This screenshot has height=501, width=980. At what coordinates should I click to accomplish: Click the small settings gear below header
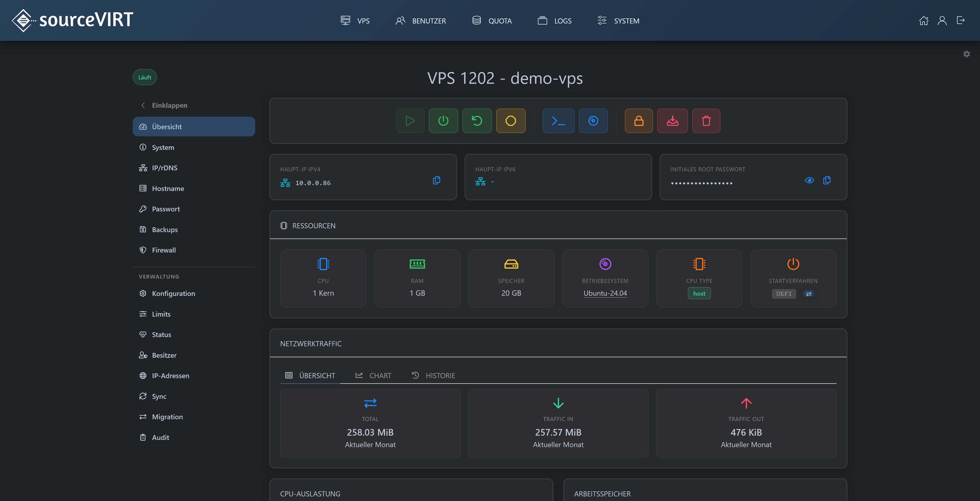pos(966,54)
